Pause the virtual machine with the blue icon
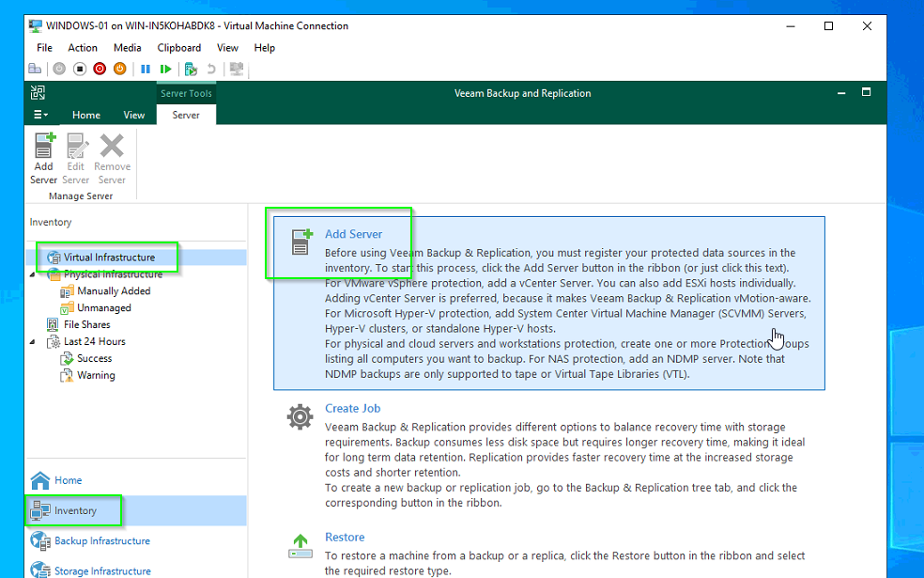 click(x=146, y=69)
